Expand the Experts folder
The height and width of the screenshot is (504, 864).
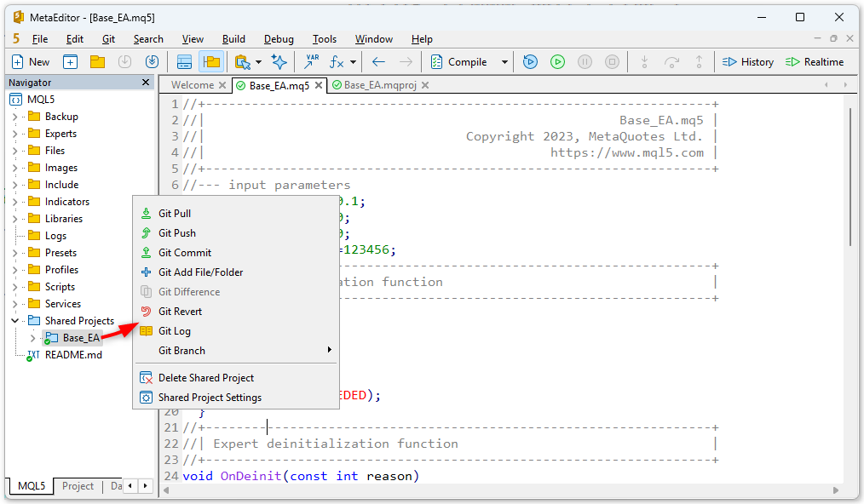[14, 134]
